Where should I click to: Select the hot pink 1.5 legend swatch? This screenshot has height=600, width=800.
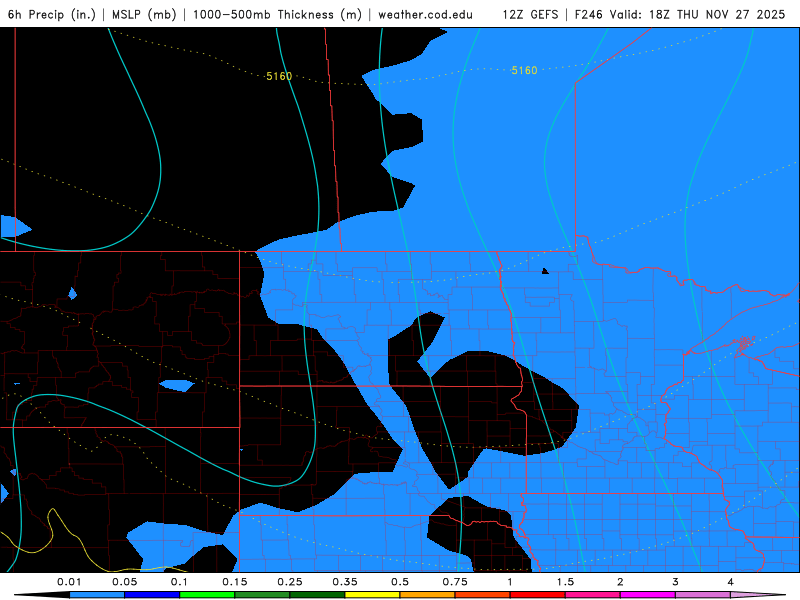(x=593, y=595)
